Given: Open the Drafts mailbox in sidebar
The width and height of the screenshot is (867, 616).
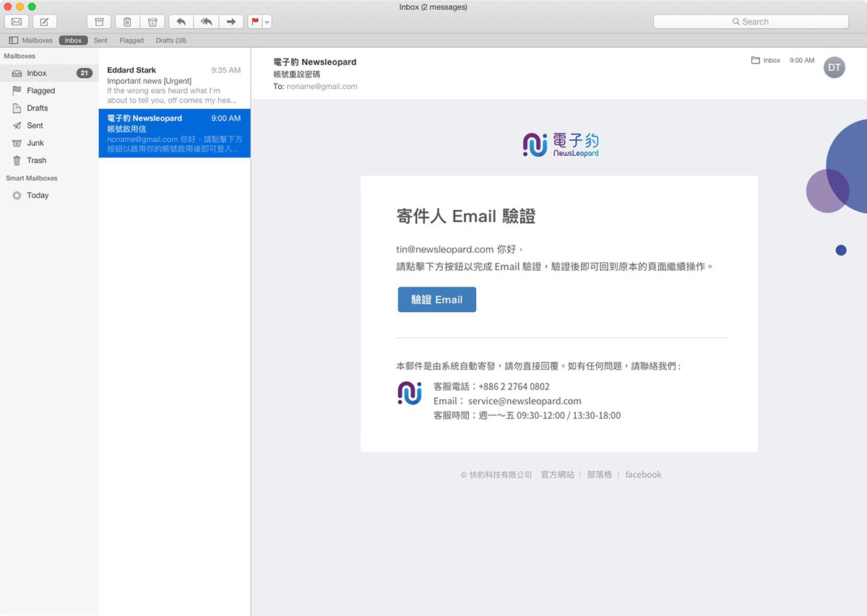Looking at the screenshot, I should pyautogui.click(x=49, y=108).
